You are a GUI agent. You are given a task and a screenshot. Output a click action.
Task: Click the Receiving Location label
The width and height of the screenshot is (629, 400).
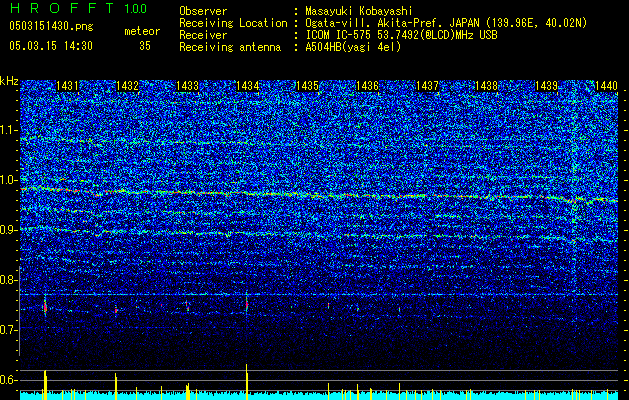(233, 23)
